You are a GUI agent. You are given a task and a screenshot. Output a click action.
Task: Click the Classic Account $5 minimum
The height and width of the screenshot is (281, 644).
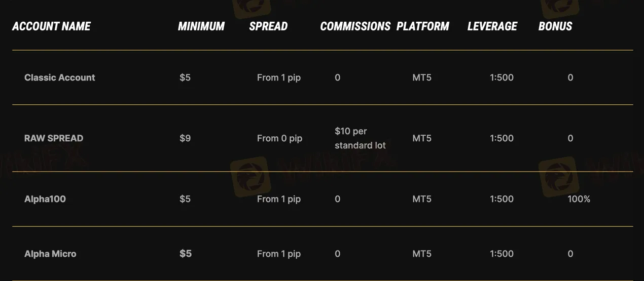[x=185, y=77]
